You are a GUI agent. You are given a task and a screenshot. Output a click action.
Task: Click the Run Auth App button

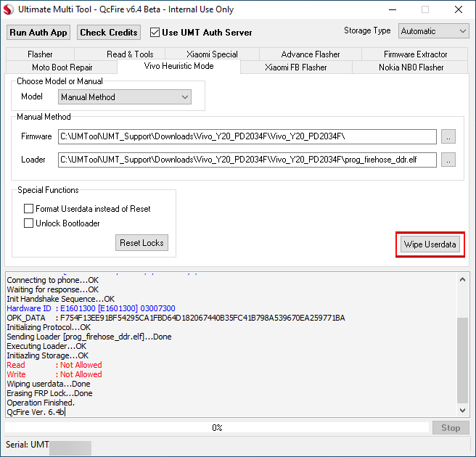[38, 32]
